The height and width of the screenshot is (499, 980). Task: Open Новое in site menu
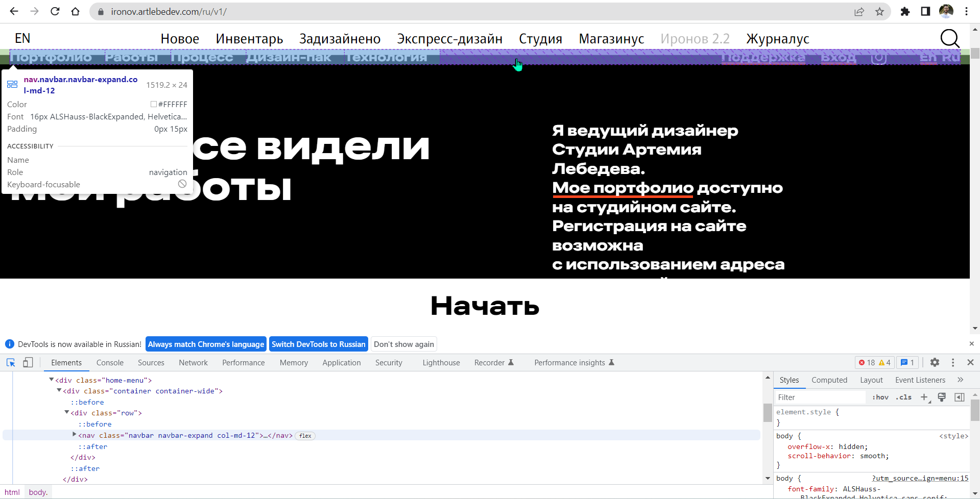coord(180,39)
